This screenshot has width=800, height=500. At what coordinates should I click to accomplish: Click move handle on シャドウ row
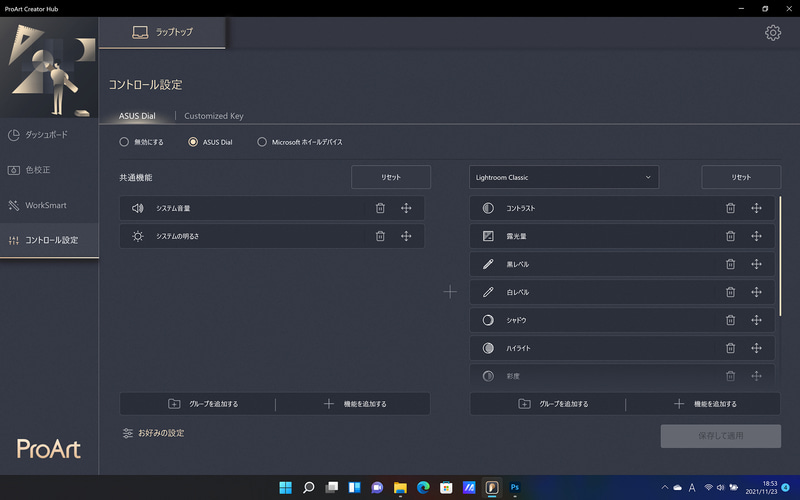click(757, 320)
